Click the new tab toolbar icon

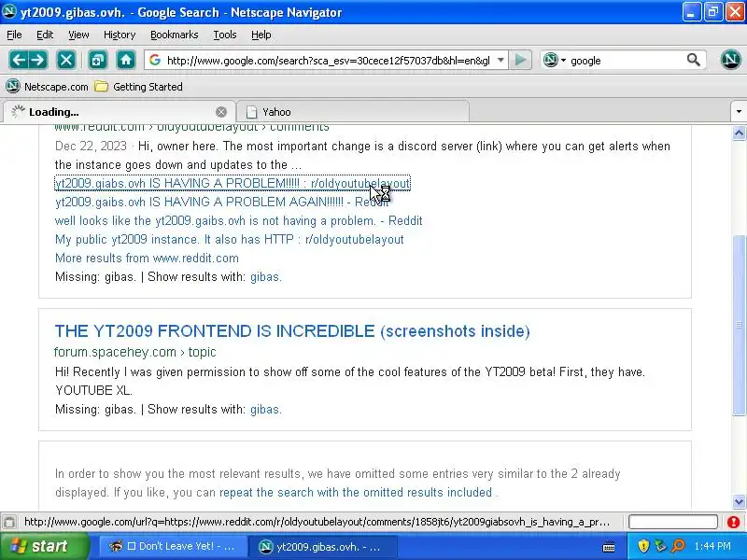point(98,60)
